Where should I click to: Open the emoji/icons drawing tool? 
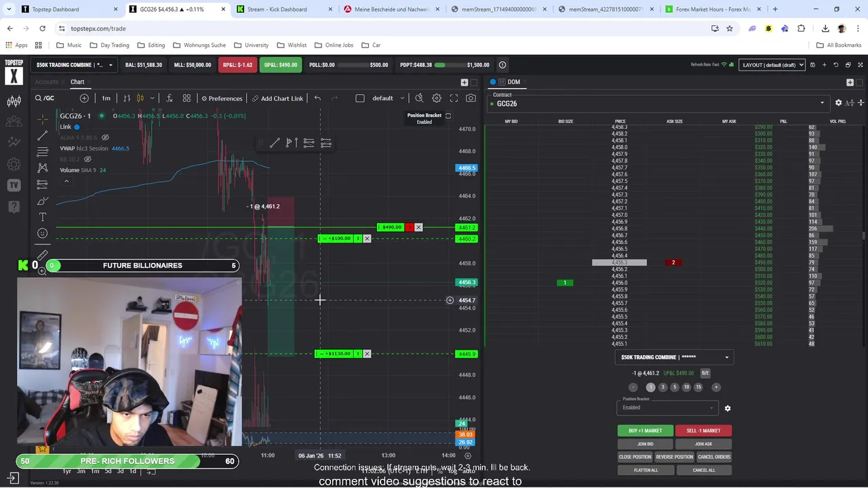43,233
